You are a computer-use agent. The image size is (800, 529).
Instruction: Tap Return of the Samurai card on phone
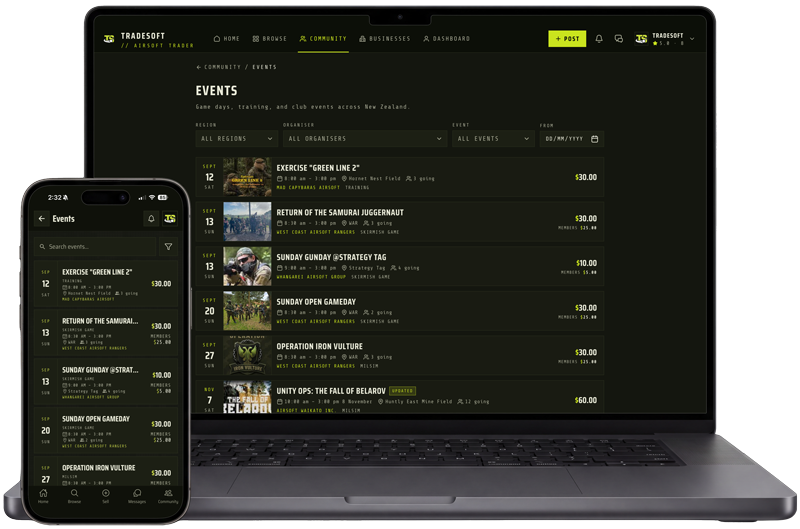(x=106, y=333)
